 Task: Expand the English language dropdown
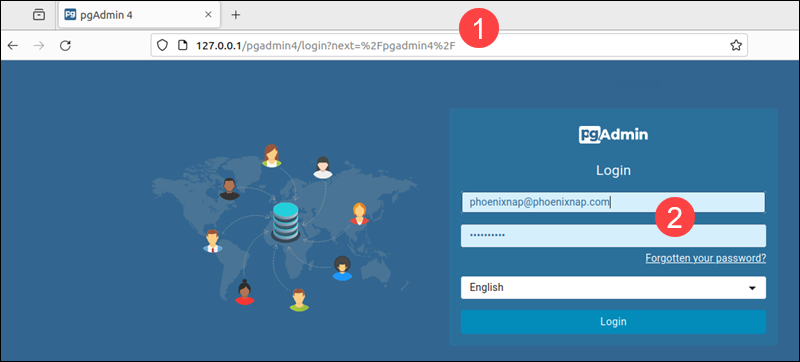[613, 288]
